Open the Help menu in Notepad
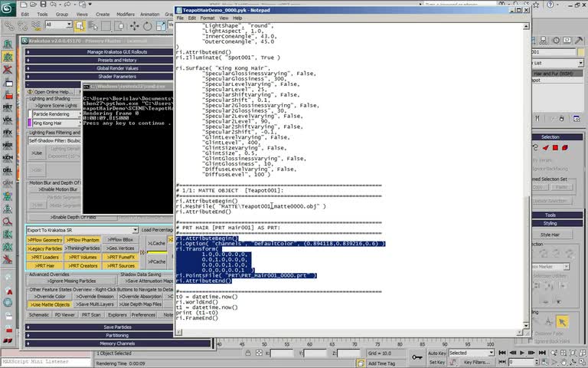Image resolution: width=588 pixels, height=368 pixels. tap(237, 18)
